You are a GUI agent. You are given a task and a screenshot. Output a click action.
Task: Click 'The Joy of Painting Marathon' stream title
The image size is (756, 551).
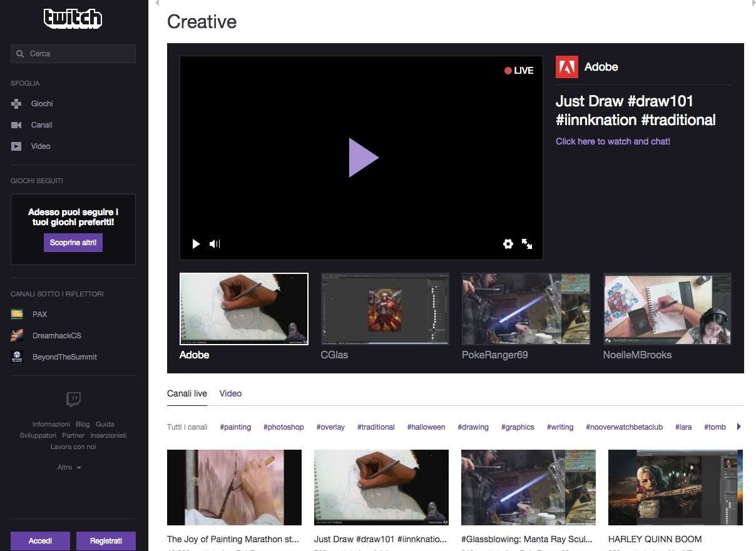(233, 539)
